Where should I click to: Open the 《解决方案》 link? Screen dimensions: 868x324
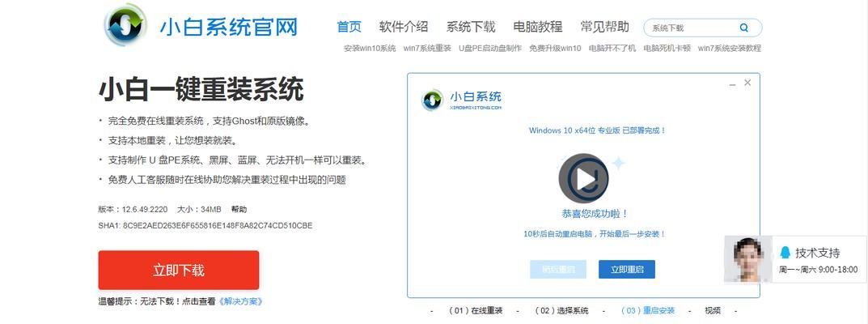[x=241, y=301]
